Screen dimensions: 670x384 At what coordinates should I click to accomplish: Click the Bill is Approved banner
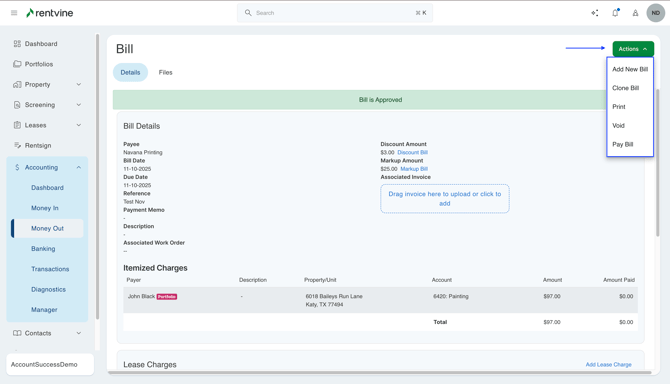coord(359,100)
